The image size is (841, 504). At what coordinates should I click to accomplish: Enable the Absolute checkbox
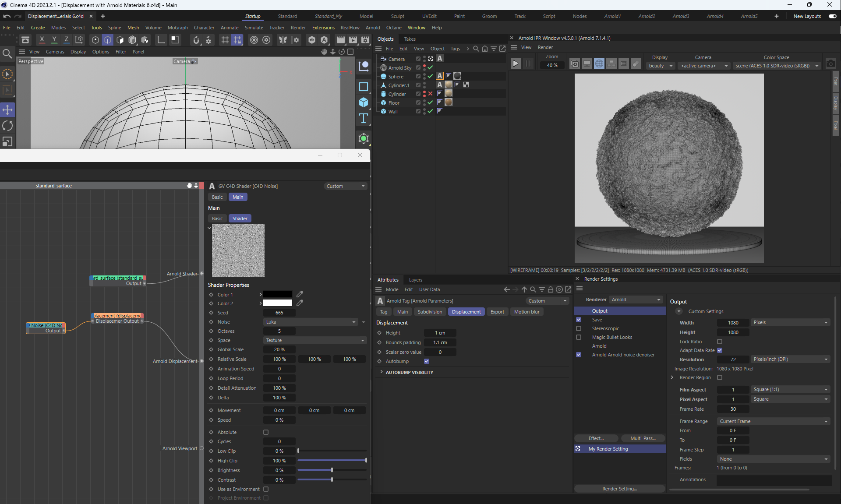(266, 432)
